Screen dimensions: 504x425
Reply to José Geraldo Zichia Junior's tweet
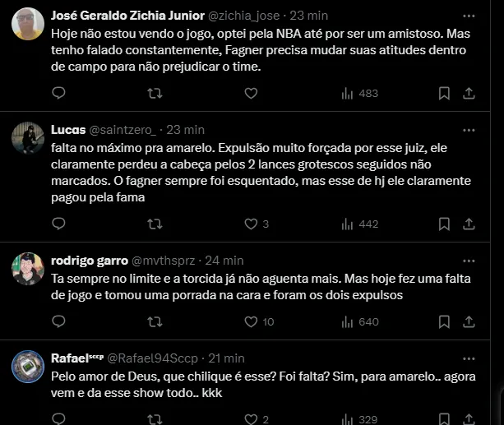click(x=58, y=94)
